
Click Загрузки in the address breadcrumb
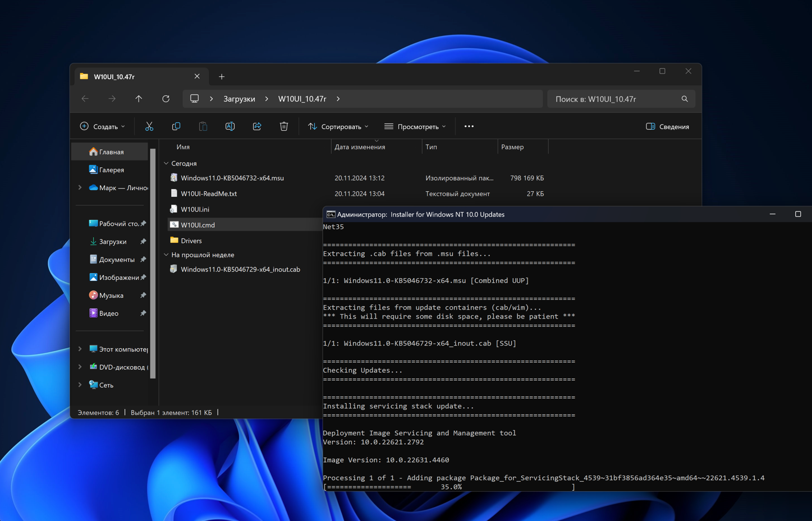point(239,99)
